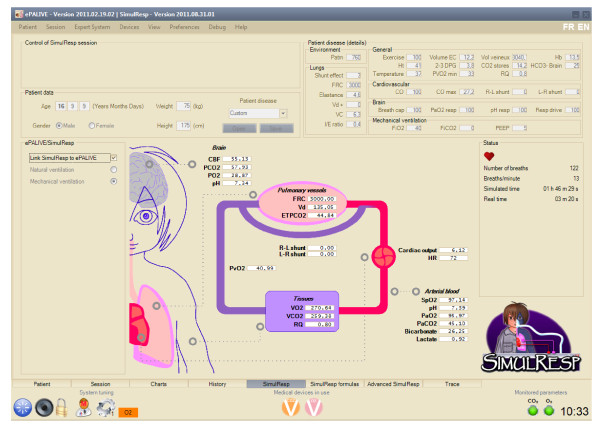Click the gold padlock icon
The width and height of the screenshot is (600, 432).
pos(62,408)
